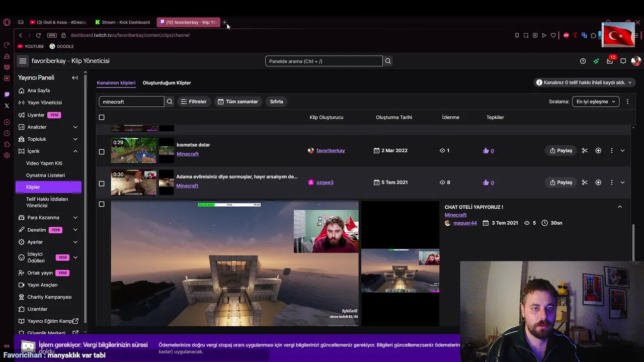Check the kısmetse dolar clip checkbox
The height and width of the screenshot is (362, 644).
coord(102,151)
